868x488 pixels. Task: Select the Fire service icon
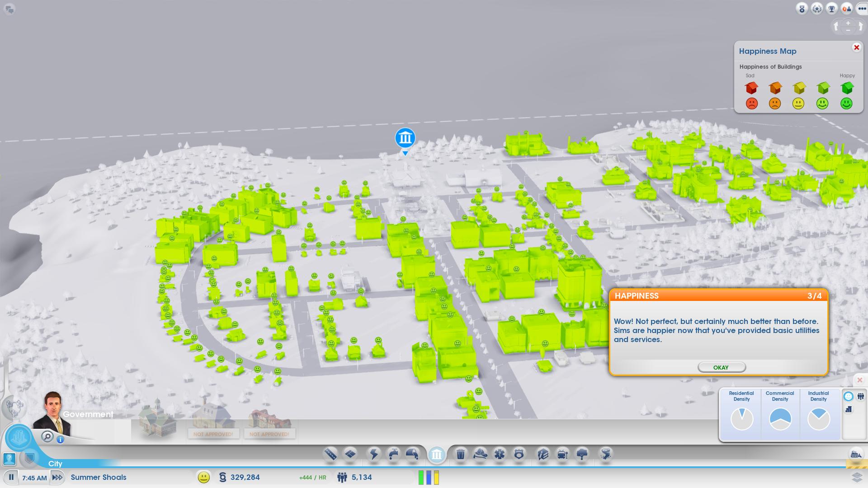[x=480, y=454]
